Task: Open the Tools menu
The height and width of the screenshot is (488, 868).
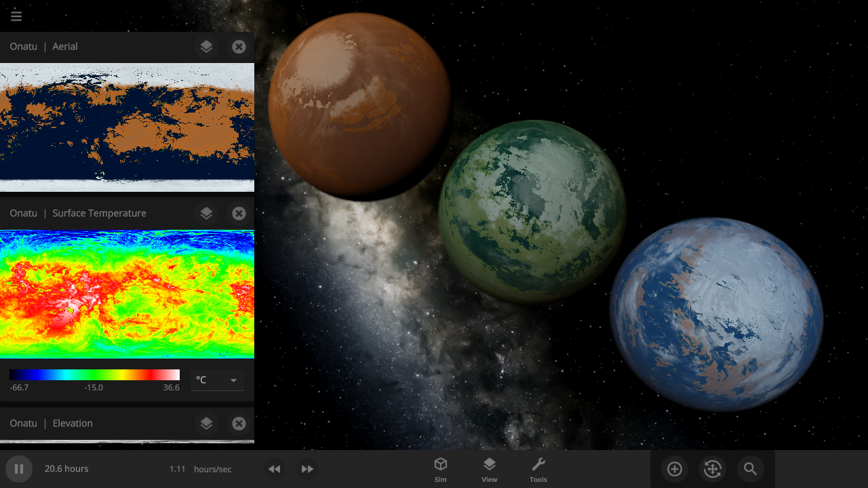Action: tap(538, 469)
